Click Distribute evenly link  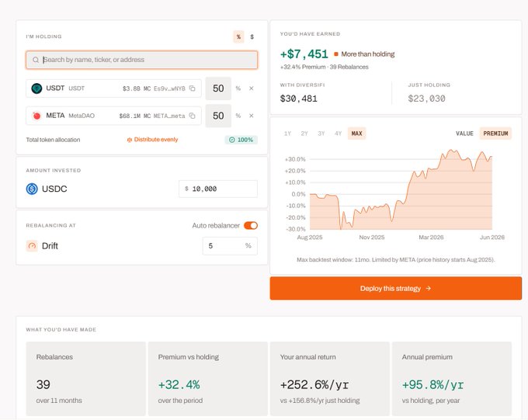click(x=152, y=140)
